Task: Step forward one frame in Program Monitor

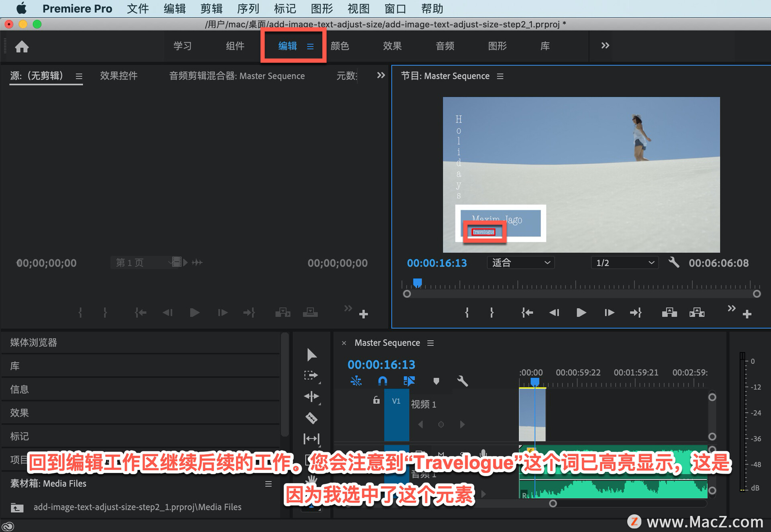Action: coord(609,312)
